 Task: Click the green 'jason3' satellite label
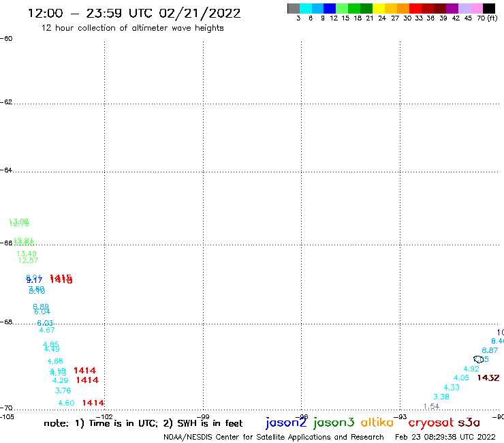(334, 423)
